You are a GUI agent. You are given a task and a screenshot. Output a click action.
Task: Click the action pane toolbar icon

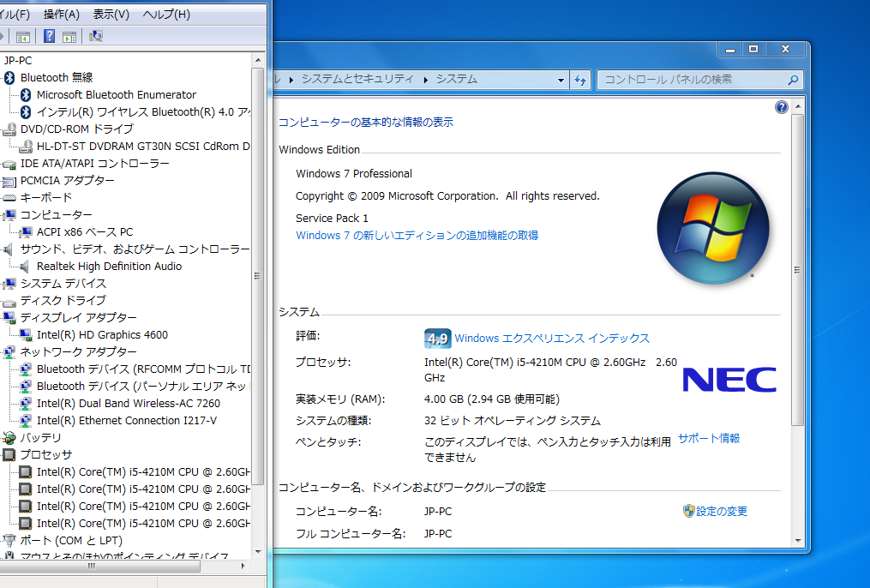pyautogui.click(x=69, y=37)
